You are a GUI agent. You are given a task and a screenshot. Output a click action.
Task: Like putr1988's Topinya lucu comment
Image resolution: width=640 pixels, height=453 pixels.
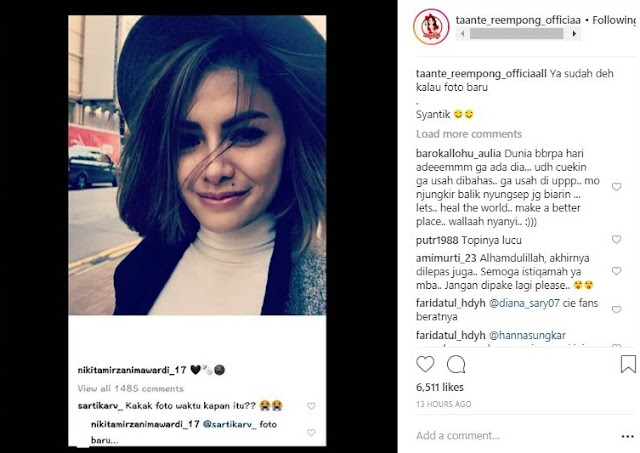point(616,240)
